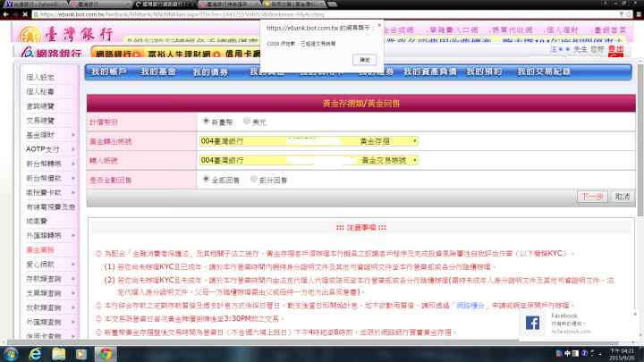Screen dimensions: 644x362
Task: Open 我的帳戶 navigation tab
Action: pyautogui.click(x=108, y=72)
